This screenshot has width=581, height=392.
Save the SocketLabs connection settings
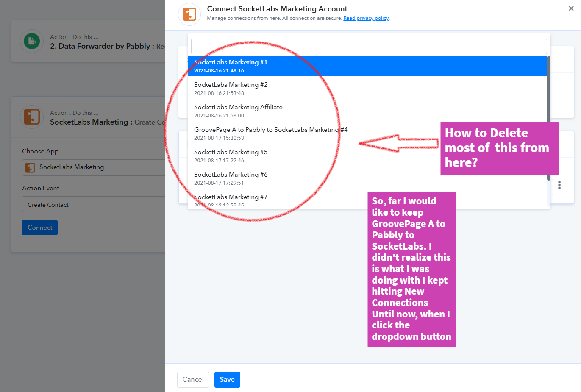pos(227,380)
